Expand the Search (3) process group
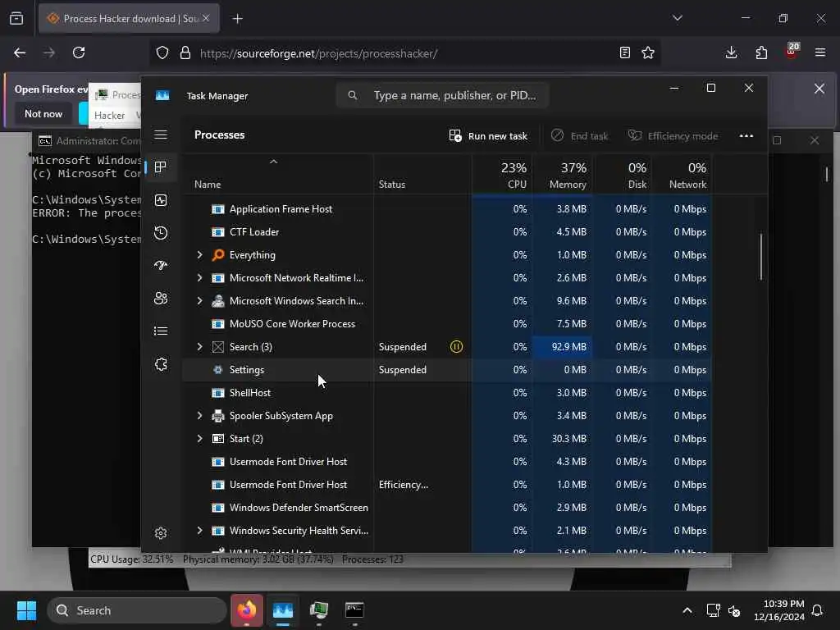This screenshot has height=630, width=840. point(200,347)
